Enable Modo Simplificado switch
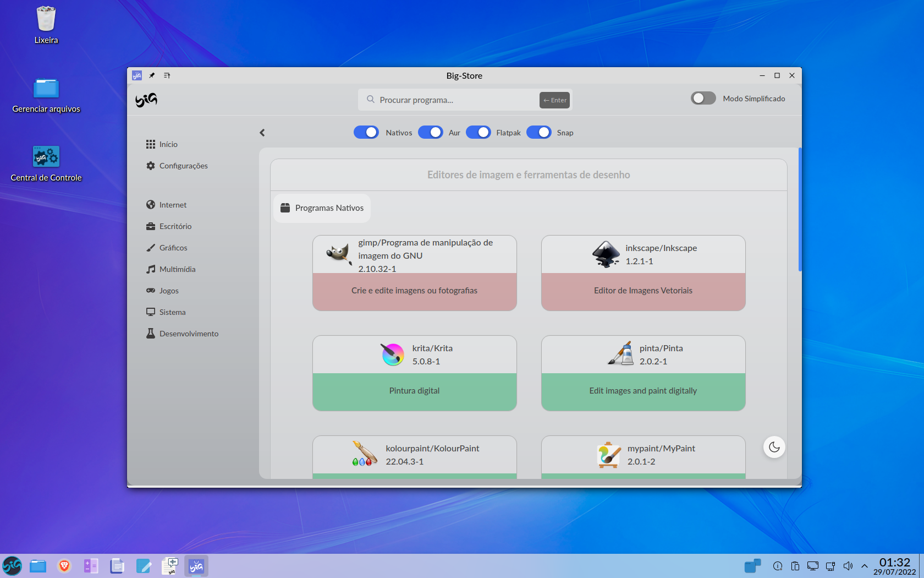 pyautogui.click(x=703, y=98)
